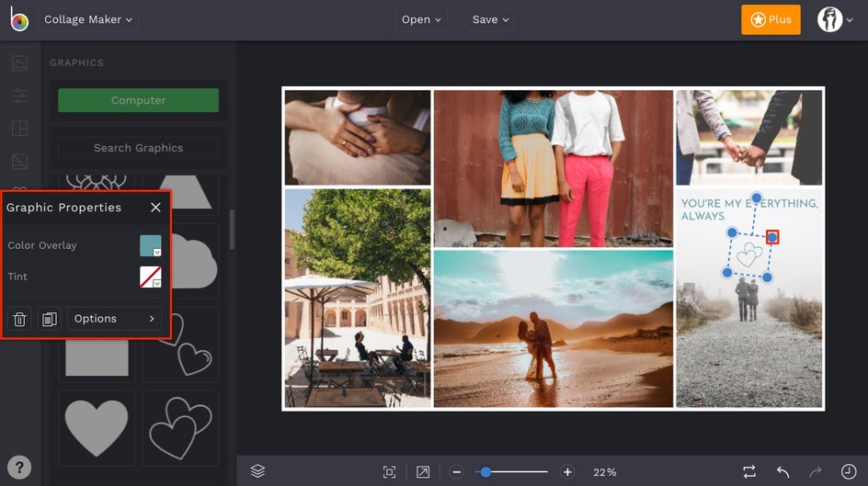
Task: Click the zoom out minus button
Action: click(456, 471)
